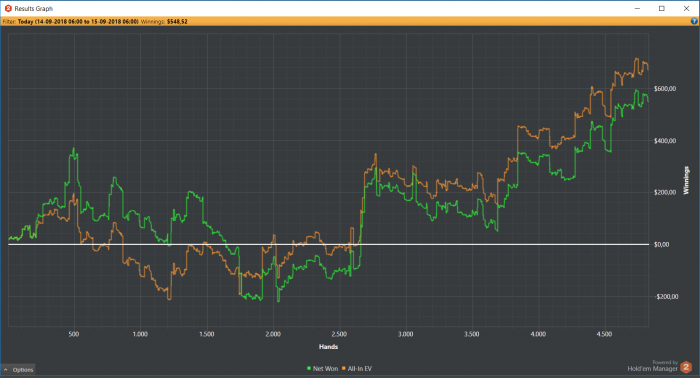Click the Winnings vertical axis label

[x=686, y=180]
